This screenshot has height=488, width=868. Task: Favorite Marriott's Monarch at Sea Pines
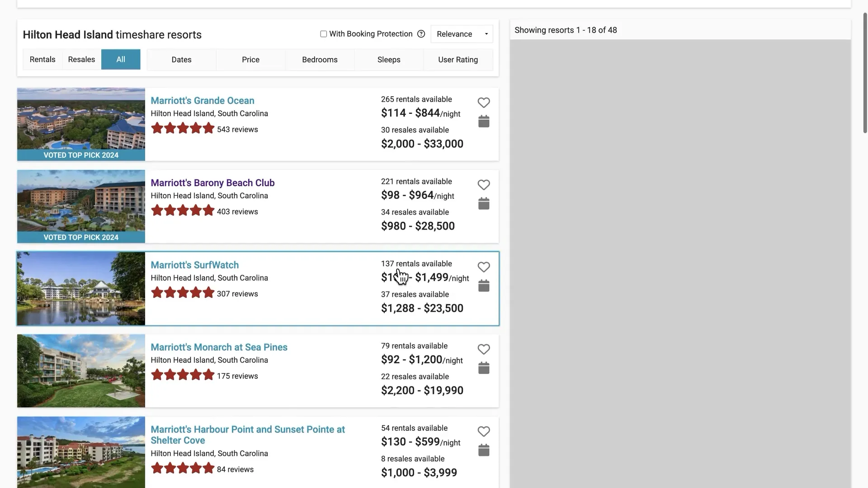click(484, 349)
